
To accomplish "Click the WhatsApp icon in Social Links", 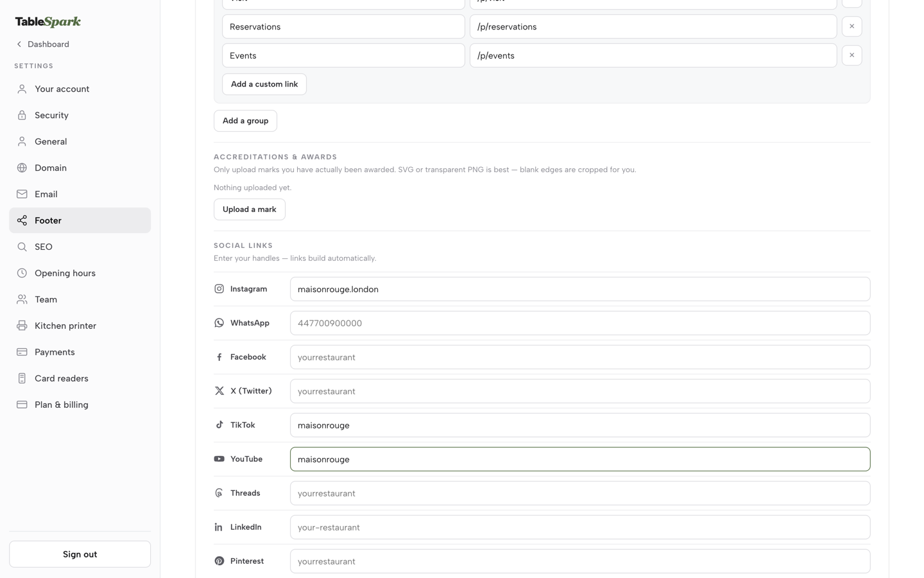I will [219, 323].
